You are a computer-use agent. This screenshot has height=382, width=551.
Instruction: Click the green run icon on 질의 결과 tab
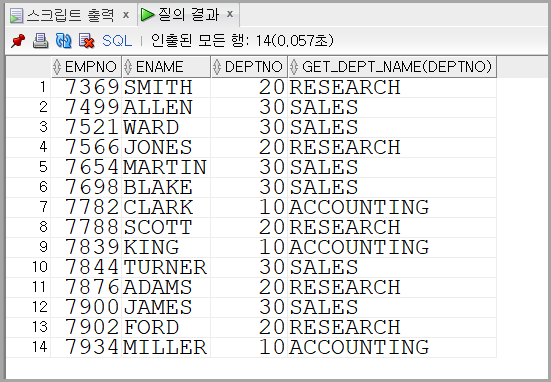click(x=147, y=15)
